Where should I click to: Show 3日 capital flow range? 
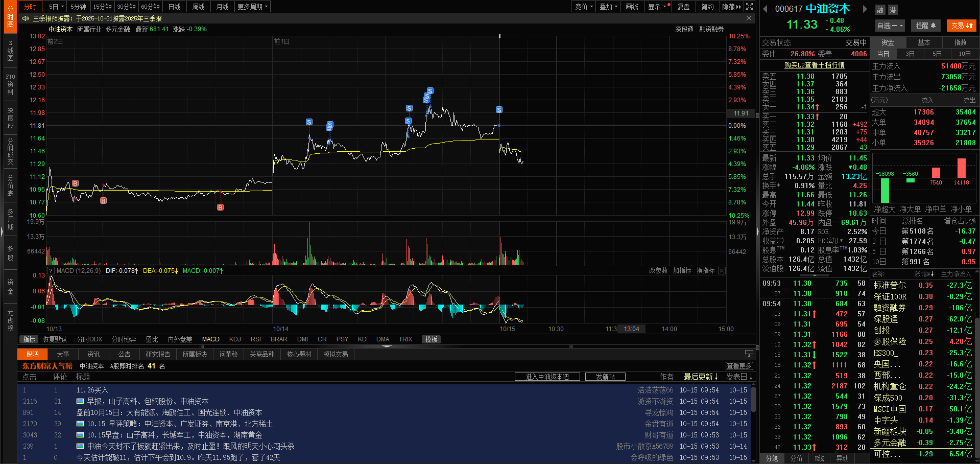[x=910, y=54]
